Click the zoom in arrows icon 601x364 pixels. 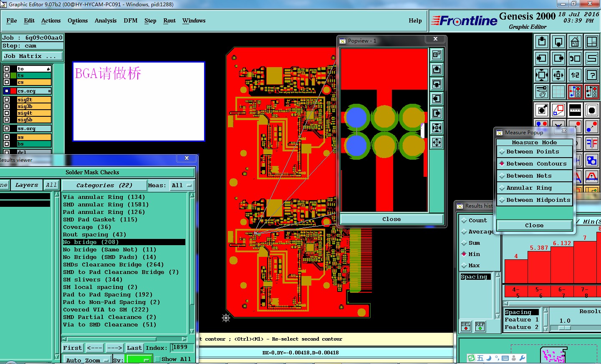[542, 75]
